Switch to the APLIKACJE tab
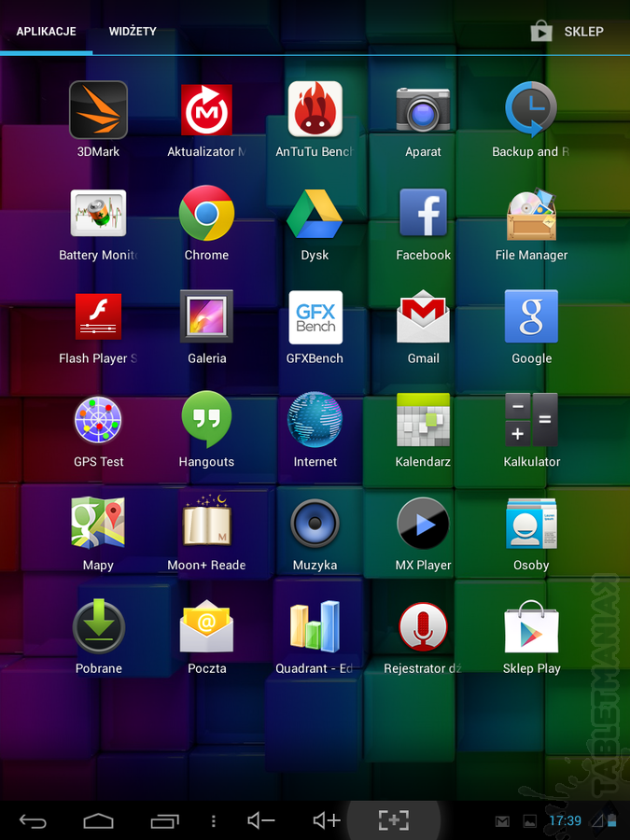 click(x=46, y=32)
